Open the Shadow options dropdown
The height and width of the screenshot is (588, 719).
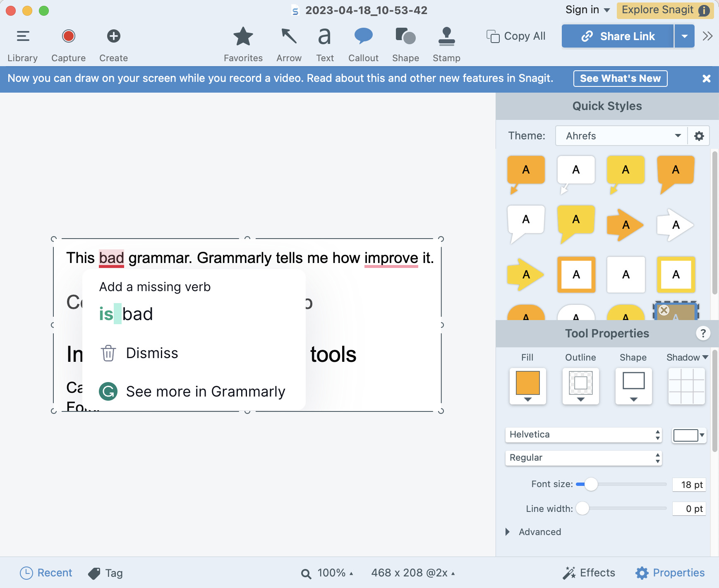pyautogui.click(x=705, y=357)
